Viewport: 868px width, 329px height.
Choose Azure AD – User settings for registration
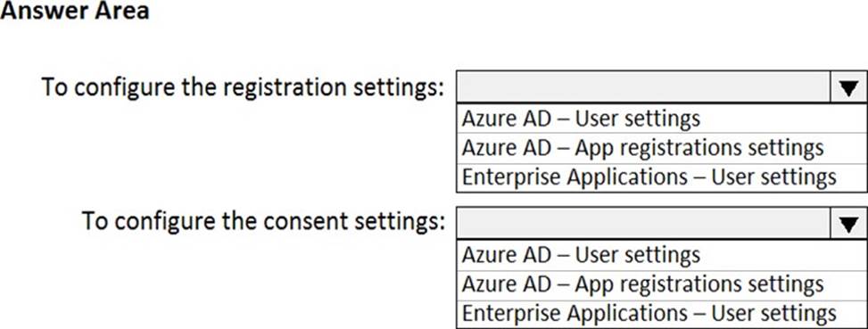pyautogui.click(x=661, y=119)
